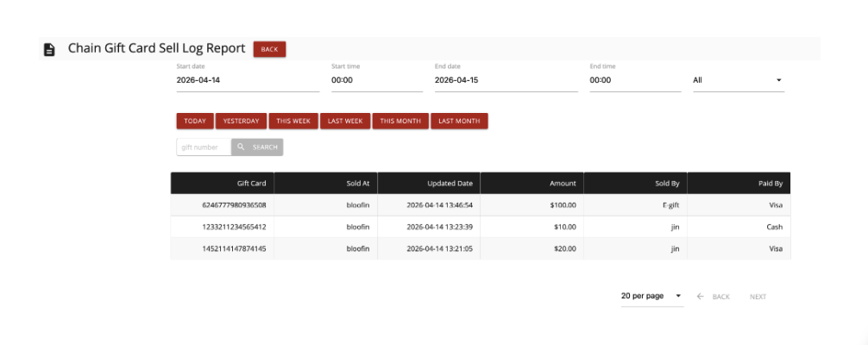
Task: Expand the All filter dropdown
Action: (x=739, y=80)
